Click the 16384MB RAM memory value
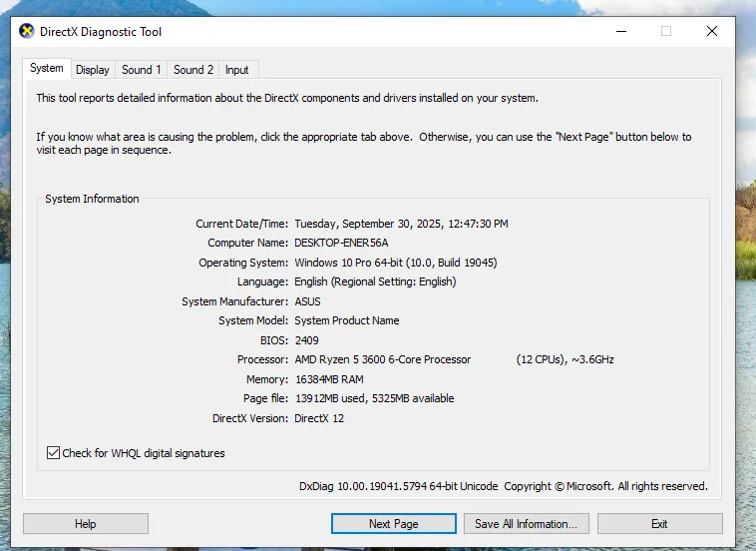Screen dimensions: 756x551 pyautogui.click(x=328, y=379)
